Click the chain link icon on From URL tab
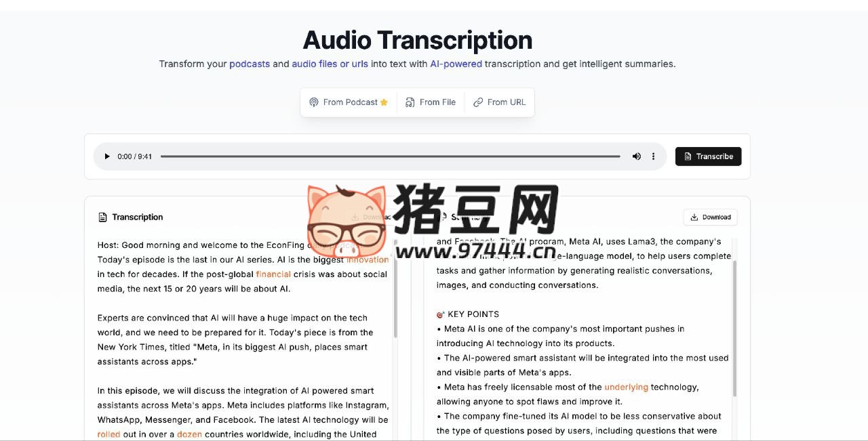The height and width of the screenshot is (441, 868). [x=479, y=102]
